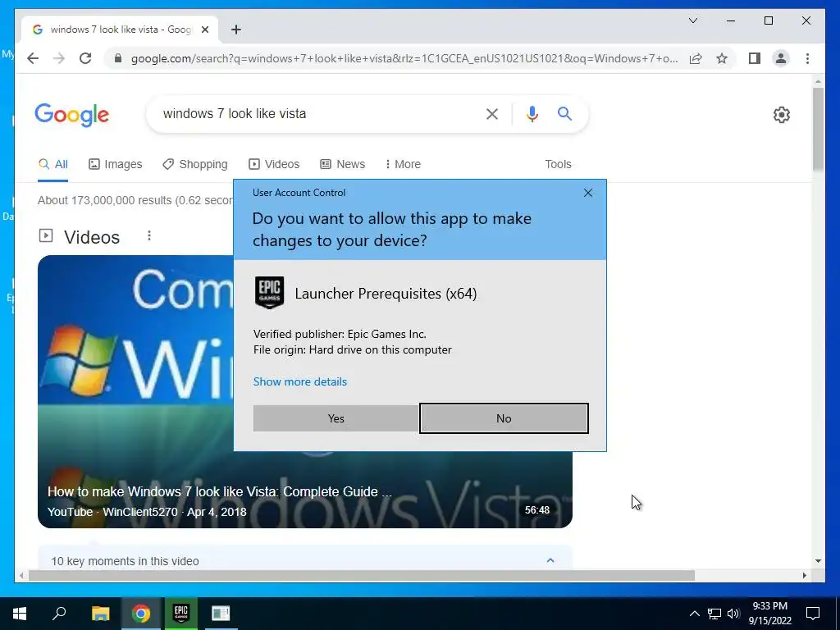Screen dimensions: 840x630
Task: Switch to the Images tab
Action: pos(115,164)
